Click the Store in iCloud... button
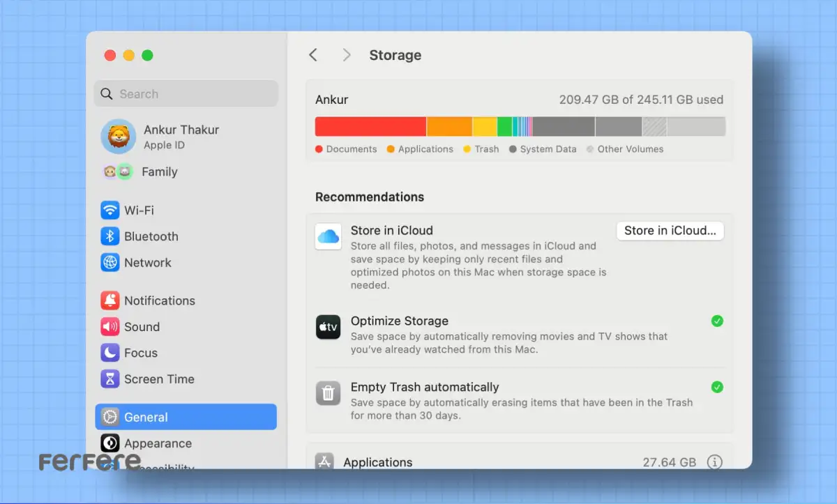Image resolution: width=837 pixels, height=504 pixels. [x=670, y=231]
